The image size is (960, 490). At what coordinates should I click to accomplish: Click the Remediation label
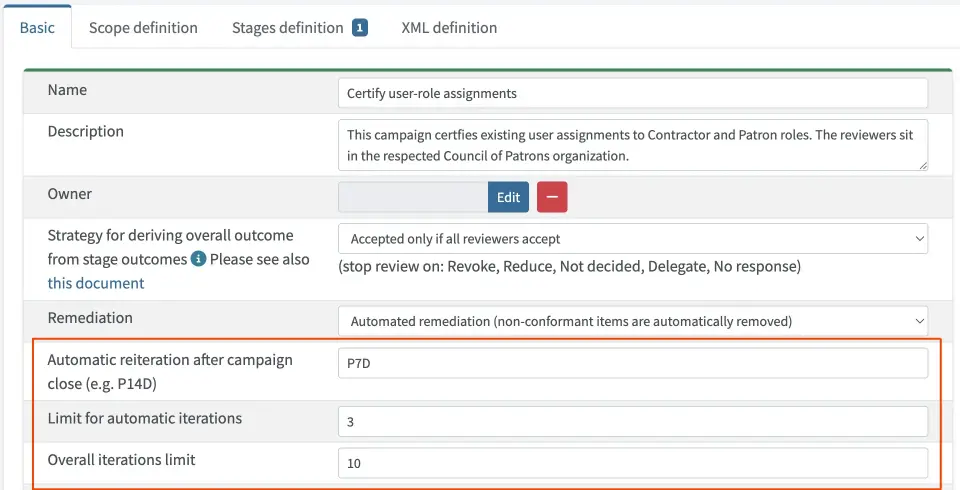click(90, 318)
